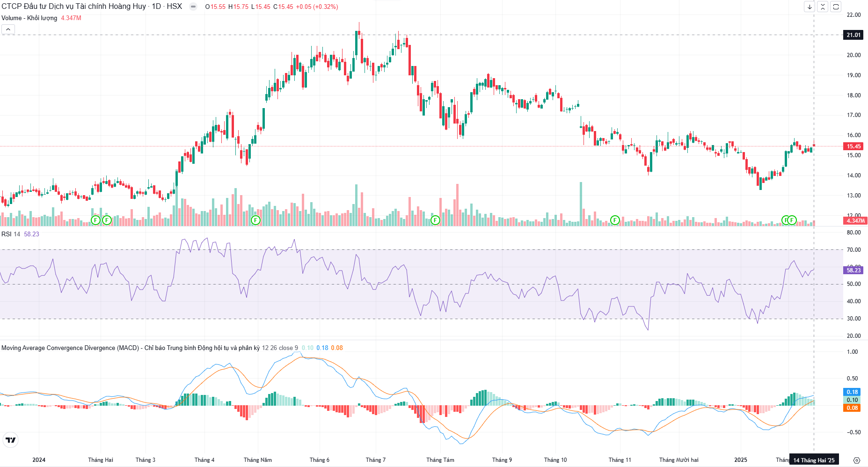Click the green F marker near Tháng Năm
Image resolution: width=868 pixels, height=467 pixels.
point(255,220)
